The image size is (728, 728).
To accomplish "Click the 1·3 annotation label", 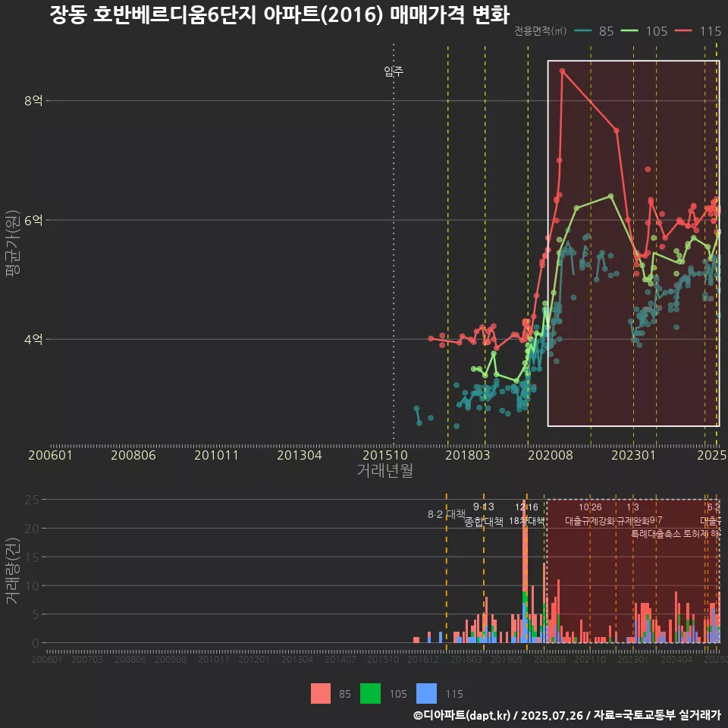I will 632,507.
